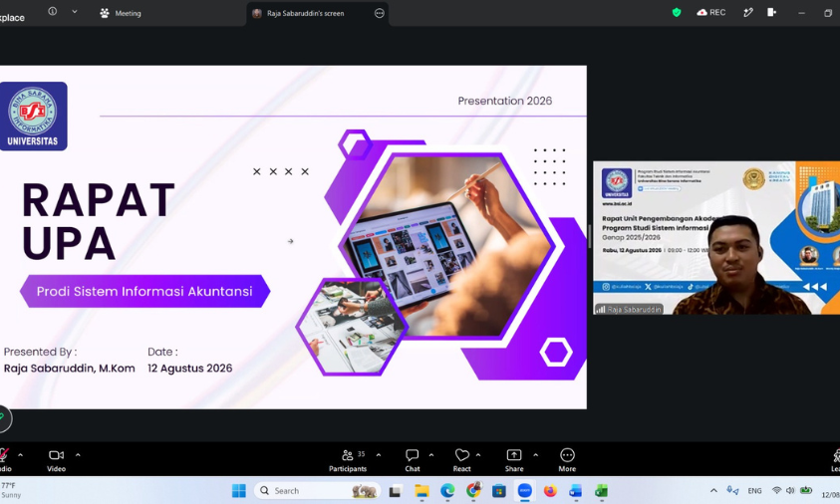Screen dimensions: 840x504
Task: Click the green encryption shield icon
Action: click(676, 12)
